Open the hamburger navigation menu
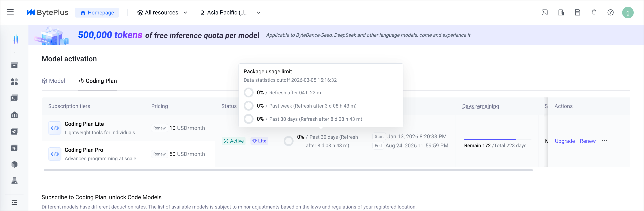 [10, 12]
